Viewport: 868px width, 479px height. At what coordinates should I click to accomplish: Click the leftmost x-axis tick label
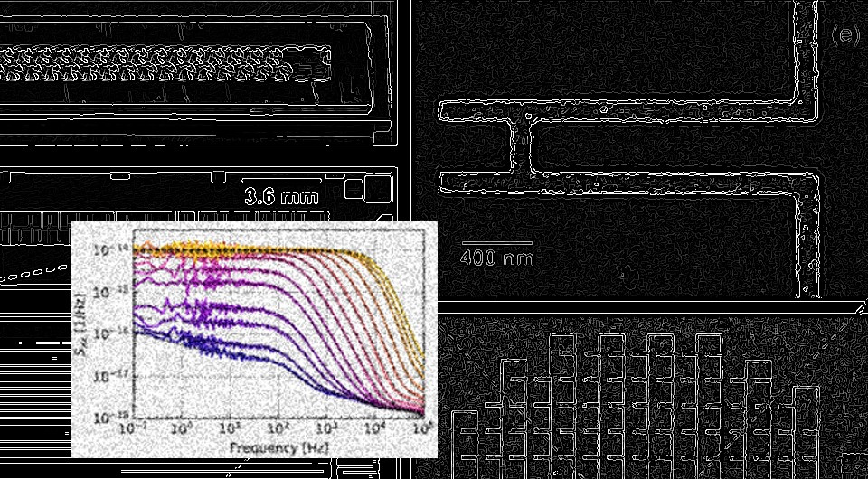(x=136, y=428)
